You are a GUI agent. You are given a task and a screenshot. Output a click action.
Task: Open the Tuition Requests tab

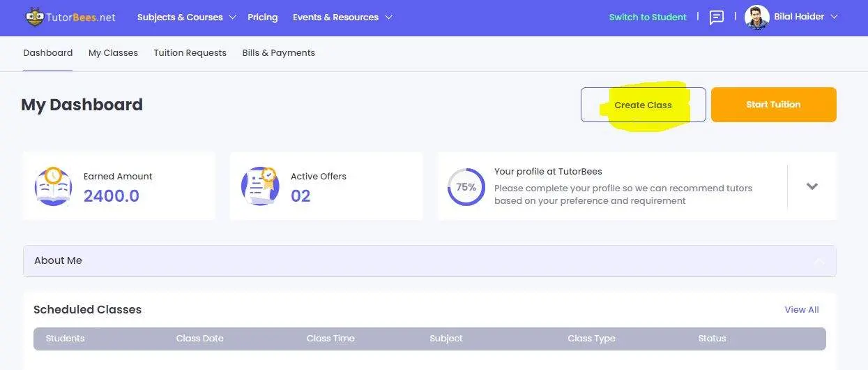pyautogui.click(x=190, y=53)
